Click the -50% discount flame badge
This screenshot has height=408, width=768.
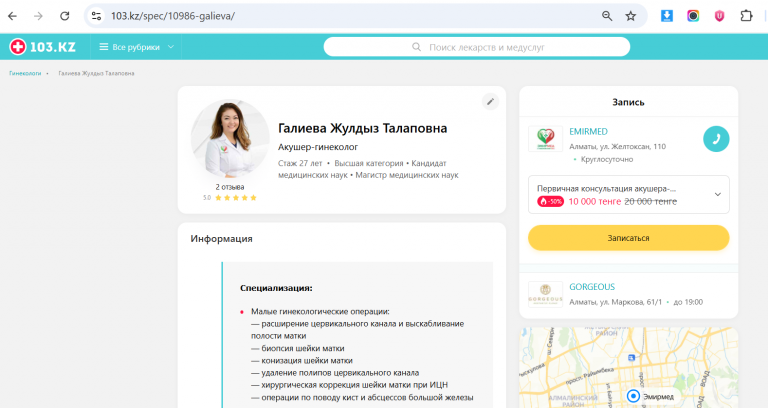click(x=551, y=201)
